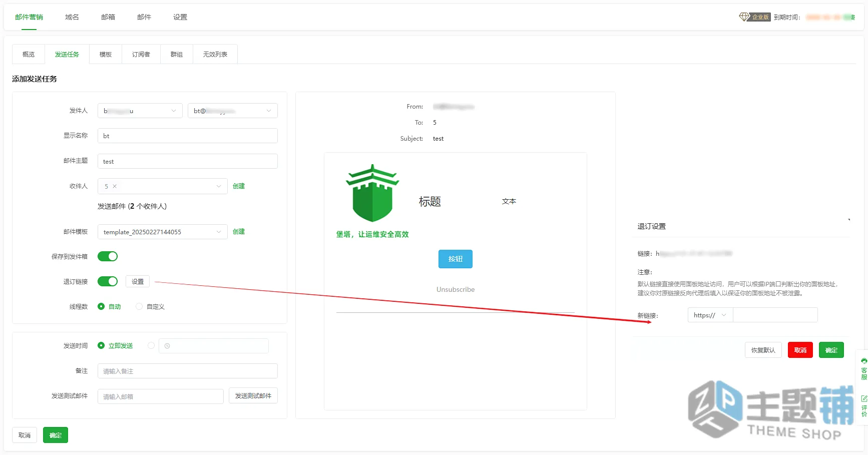Click the review feedback edit icon
This screenshot has height=455, width=868.
coord(864,399)
